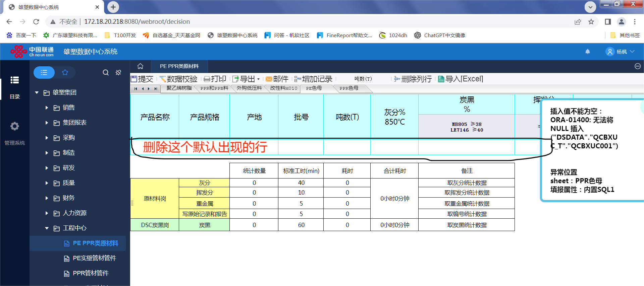Go to next sheet arrow

[149, 89]
